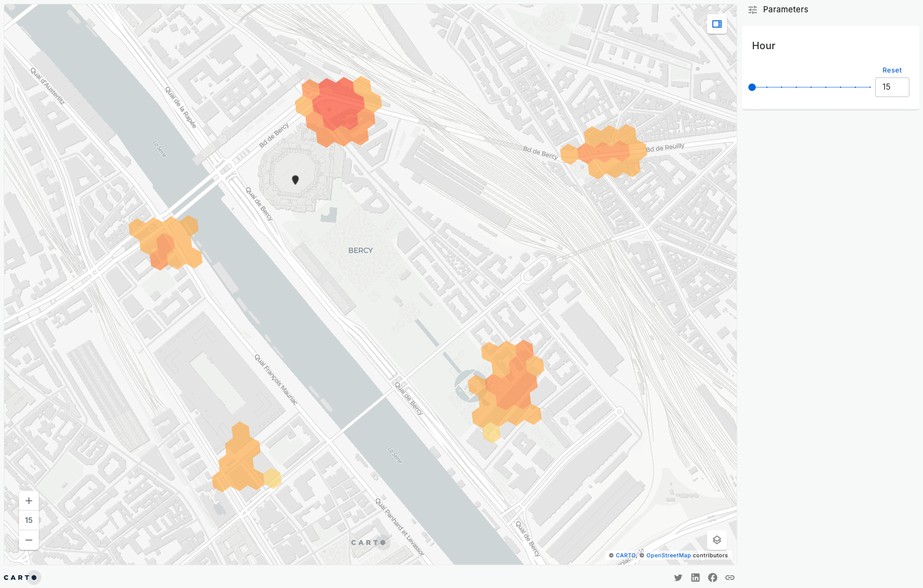This screenshot has height=588, width=923.
Task: Click the red hexagon cluster on Bd de Bercy
Action: click(337, 104)
